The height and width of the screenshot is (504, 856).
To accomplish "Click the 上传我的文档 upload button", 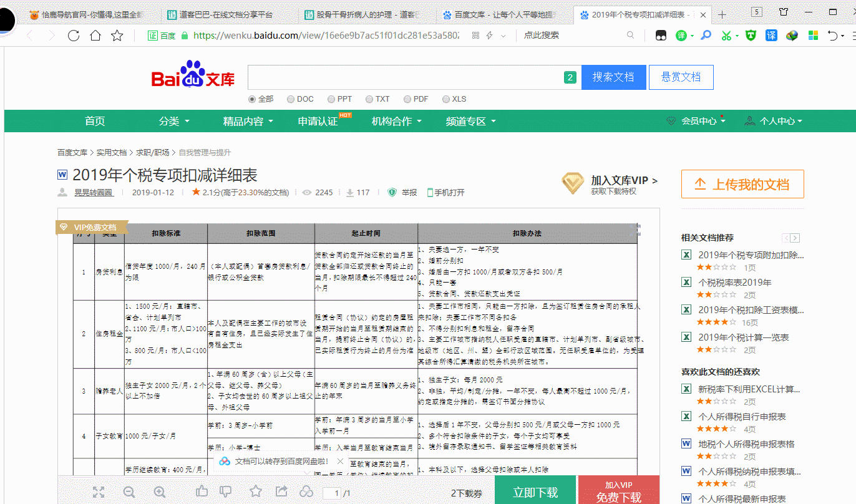I will (742, 183).
